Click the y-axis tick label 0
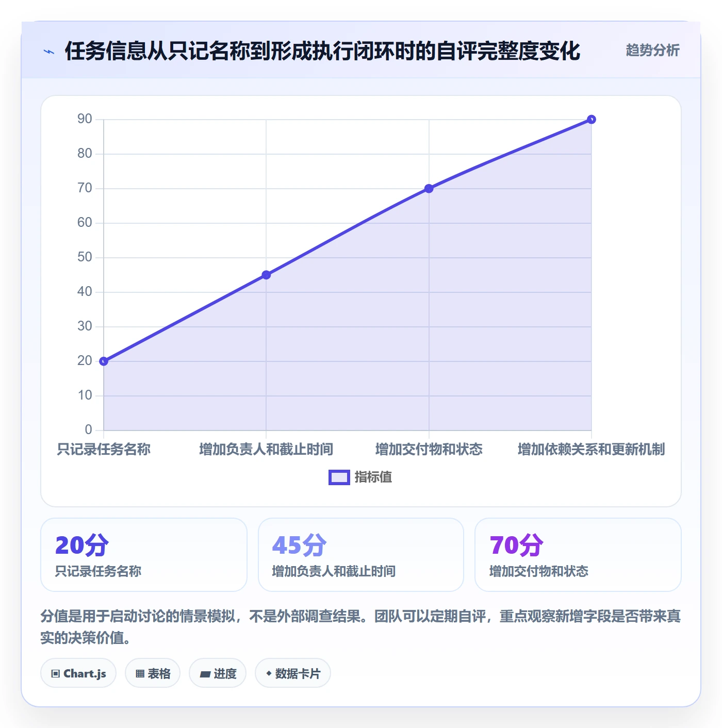The image size is (722, 728). (89, 429)
